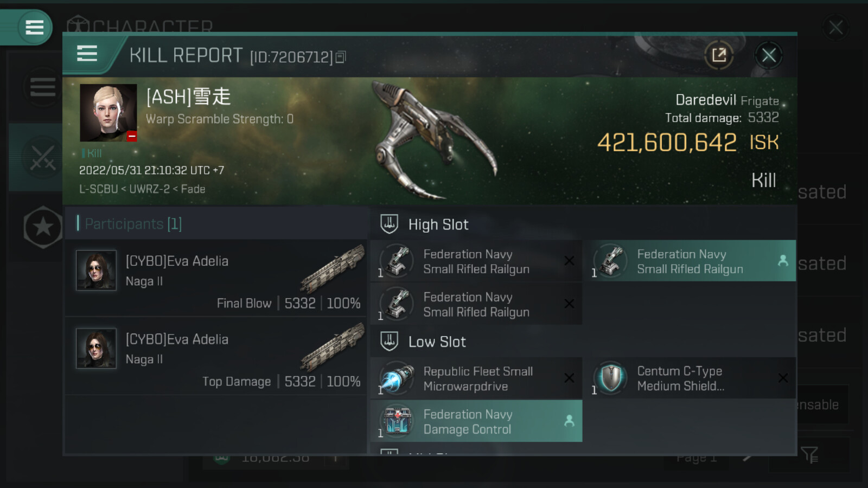Select highlighted Federation Navy Small Rifled Railgun

point(690,261)
